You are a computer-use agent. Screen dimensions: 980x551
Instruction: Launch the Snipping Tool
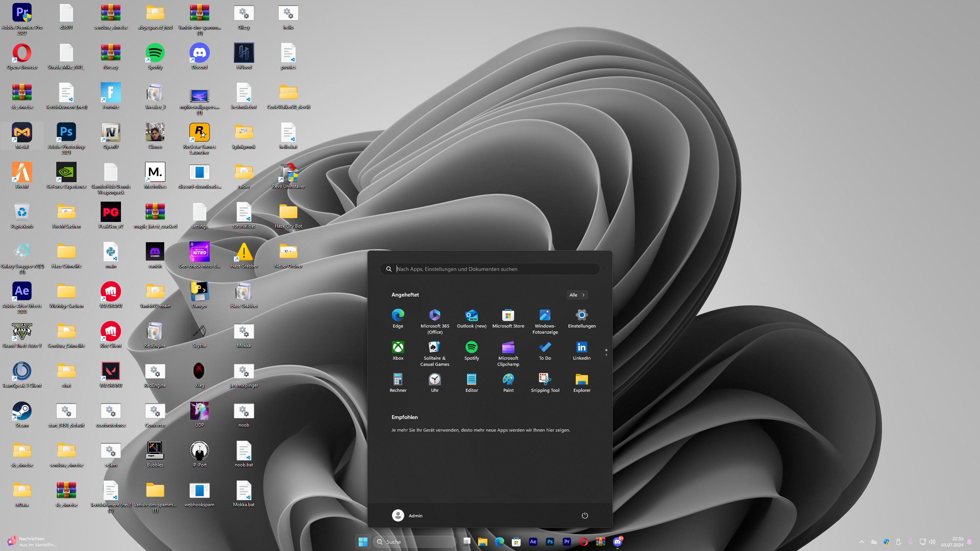[x=545, y=383]
